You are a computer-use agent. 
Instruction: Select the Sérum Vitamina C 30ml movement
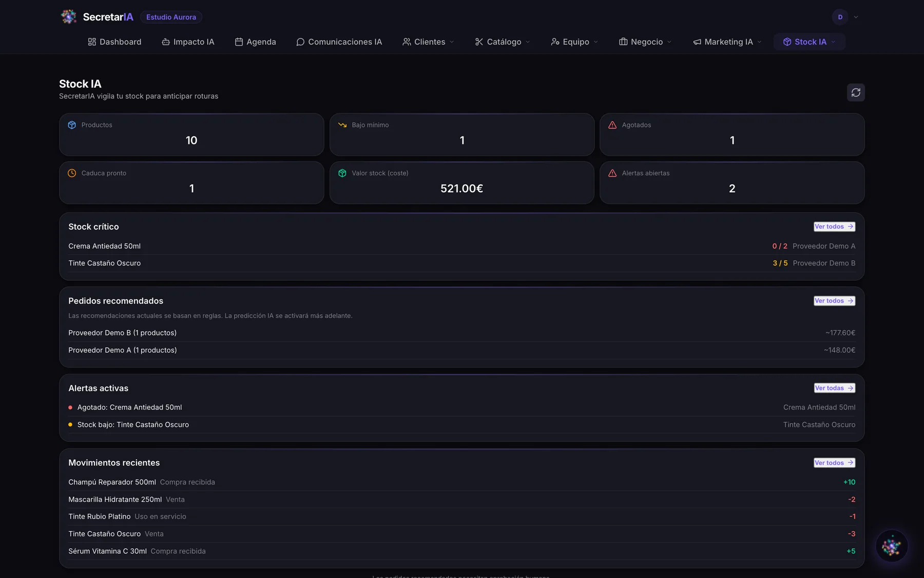click(462, 551)
